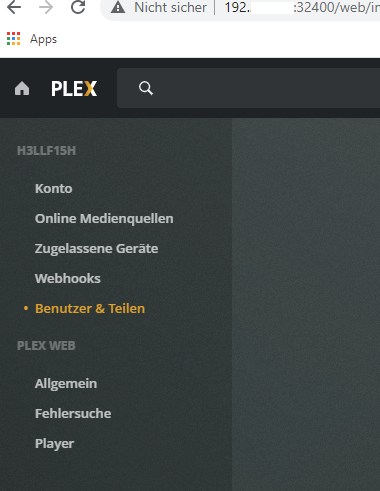Select Player settings in sidebar

[54, 444]
